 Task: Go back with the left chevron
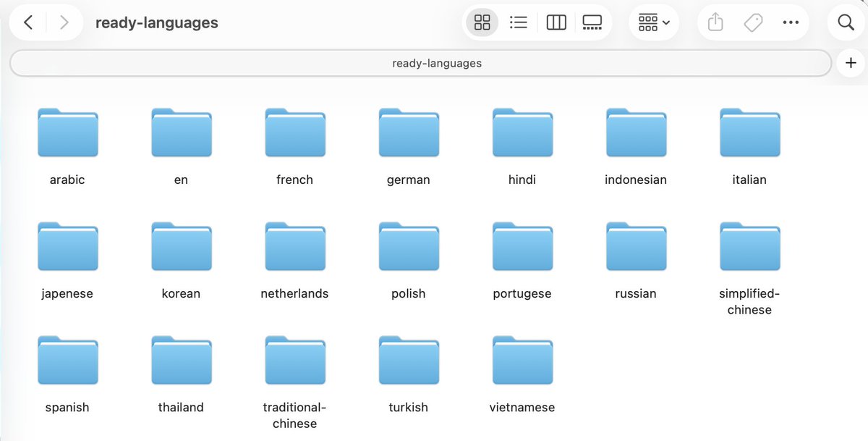(28, 22)
